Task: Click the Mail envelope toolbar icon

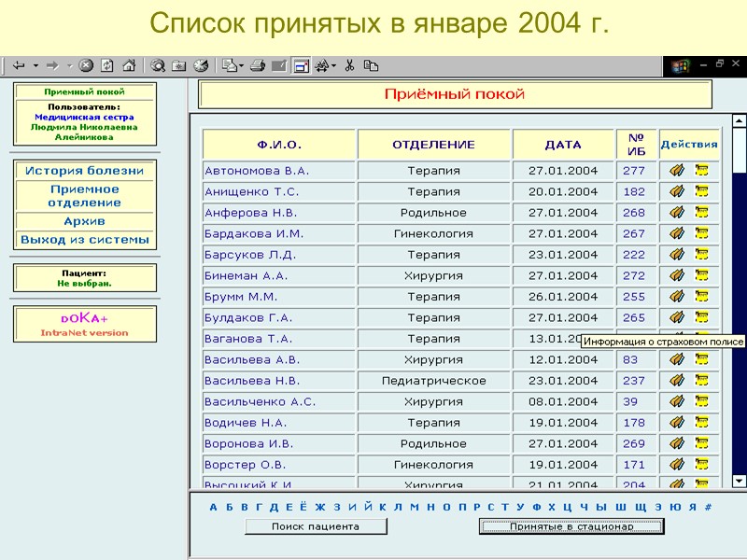Action: 230,65
